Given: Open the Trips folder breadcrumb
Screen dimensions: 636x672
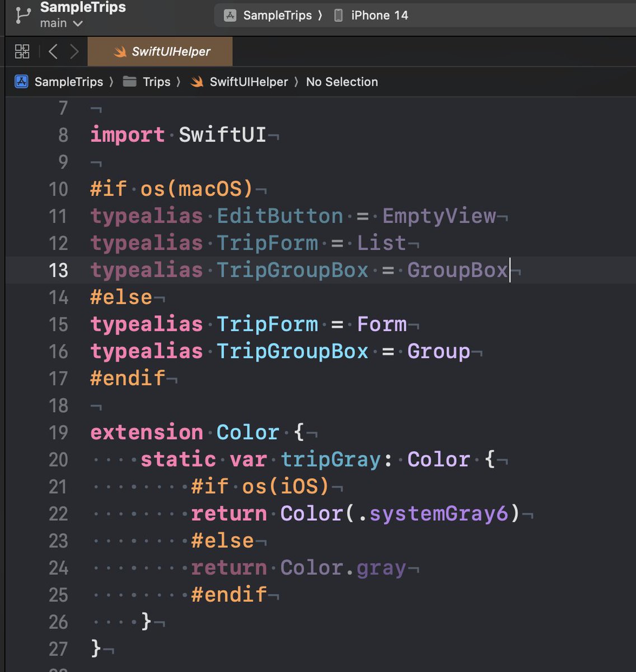Looking at the screenshot, I should (x=156, y=82).
